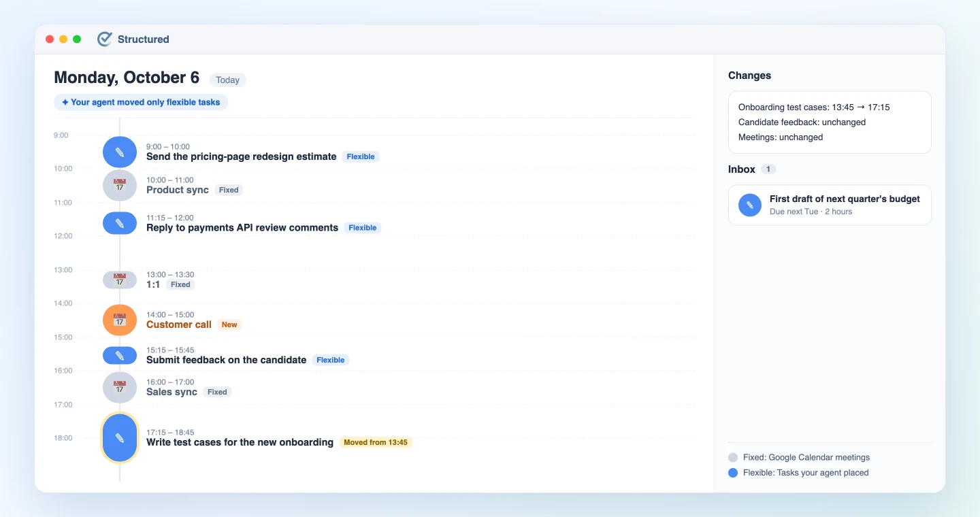Click New tag on Customer call
The height and width of the screenshot is (517, 980).
(x=229, y=324)
